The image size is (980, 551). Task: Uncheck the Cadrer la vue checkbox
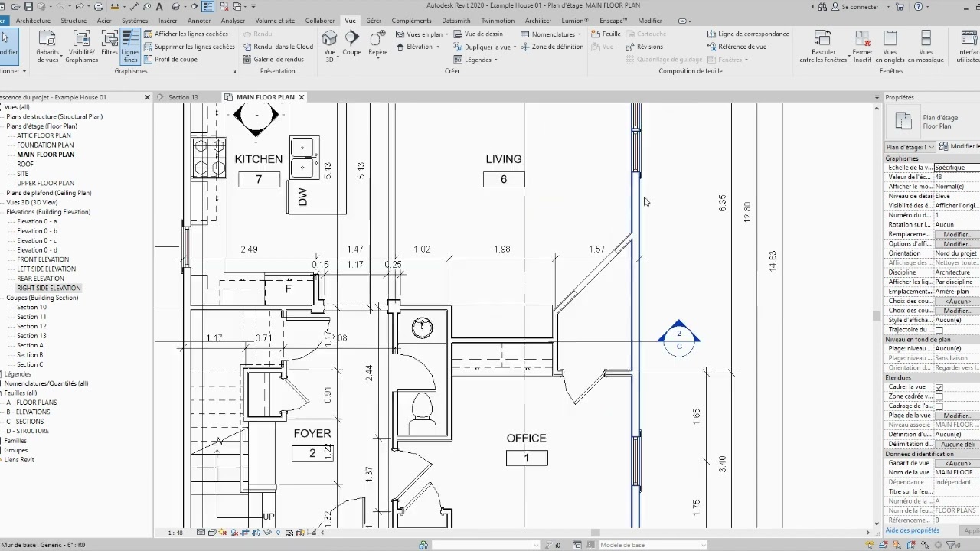(x=939, y=387)
